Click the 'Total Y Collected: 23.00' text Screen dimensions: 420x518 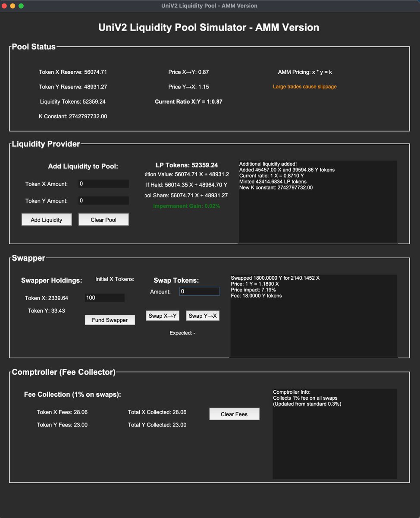point(157,425)
